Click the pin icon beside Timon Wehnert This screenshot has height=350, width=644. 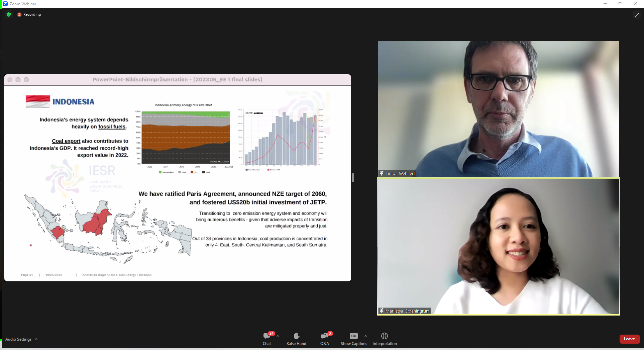pyautogui.click(x=382, y=173)
